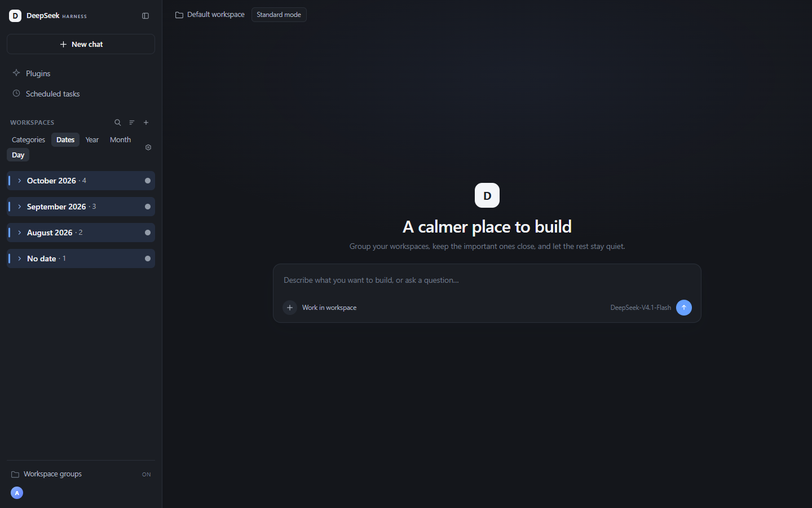This screenshot has width=812, height=508.
Task: Click the dot on September 2026 row
Action: coord(148,207)
